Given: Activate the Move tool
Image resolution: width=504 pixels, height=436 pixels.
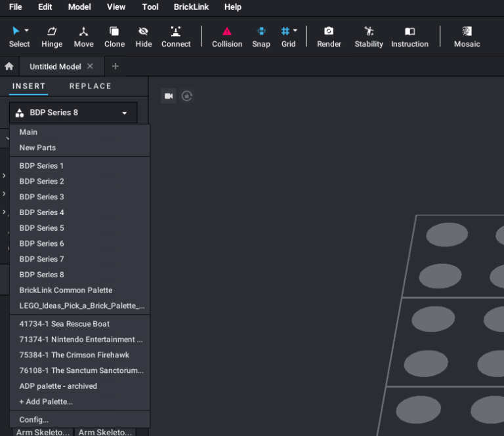Looking at the screenshot, I should pos(83,36).
